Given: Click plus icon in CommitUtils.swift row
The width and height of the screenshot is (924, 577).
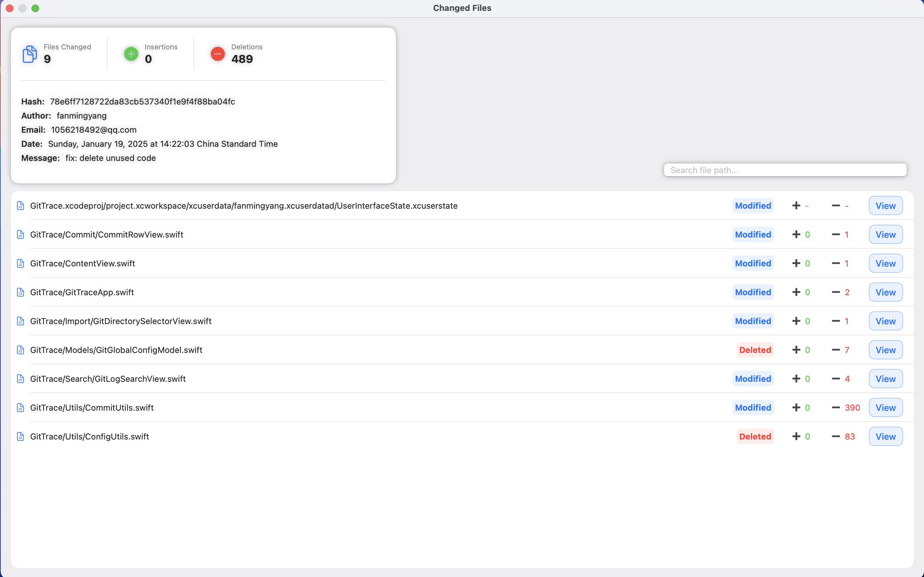Looking at the screenshot, I should tap(796, 407).
